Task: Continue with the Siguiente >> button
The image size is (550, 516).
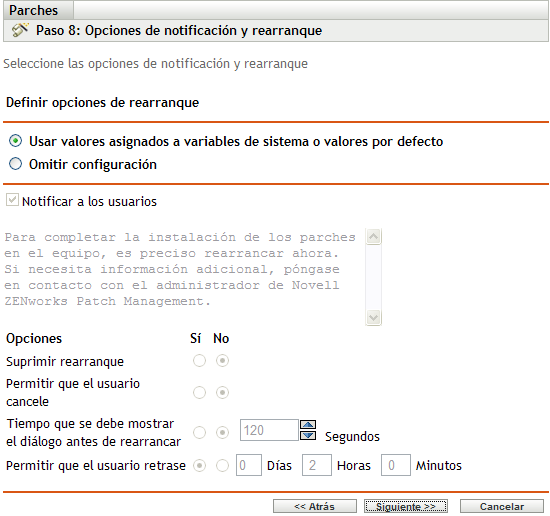Action: click(405, 507)
